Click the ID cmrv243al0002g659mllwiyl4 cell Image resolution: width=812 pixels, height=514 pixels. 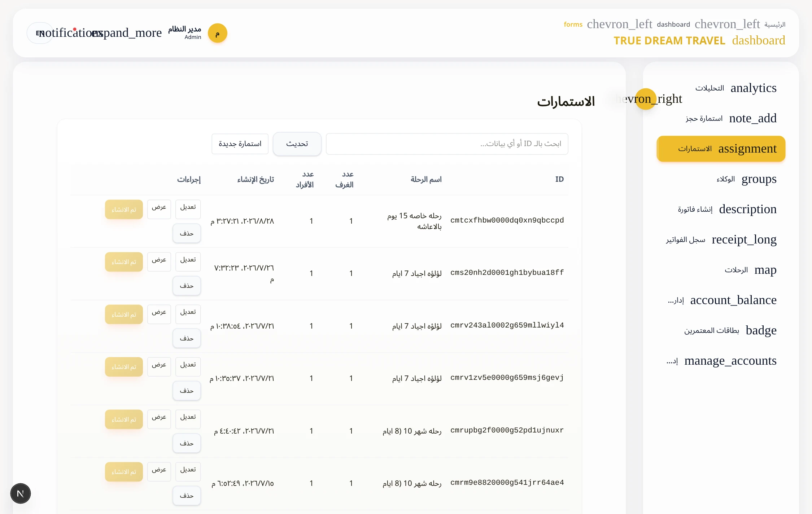click(507, 325)
